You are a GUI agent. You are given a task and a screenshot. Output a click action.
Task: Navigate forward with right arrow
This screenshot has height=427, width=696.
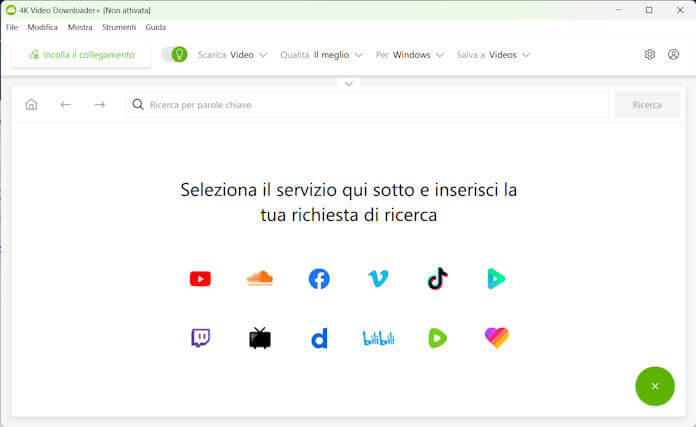click(99, 104)
